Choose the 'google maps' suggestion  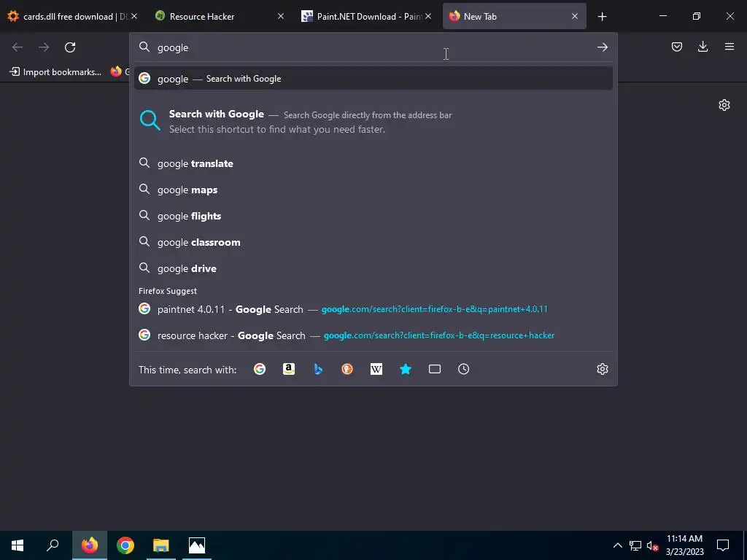point(373,190)
